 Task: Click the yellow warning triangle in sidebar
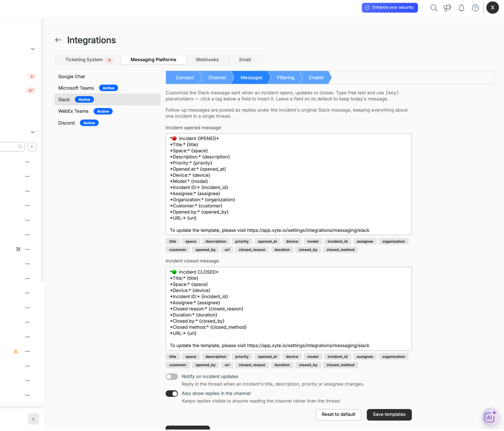tap(16, 351)
